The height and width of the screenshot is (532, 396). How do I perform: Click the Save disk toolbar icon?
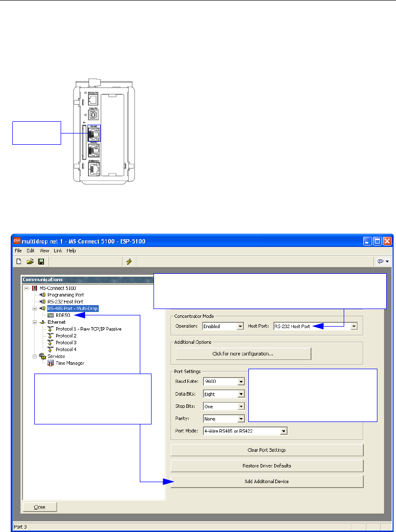coord(41,261)
